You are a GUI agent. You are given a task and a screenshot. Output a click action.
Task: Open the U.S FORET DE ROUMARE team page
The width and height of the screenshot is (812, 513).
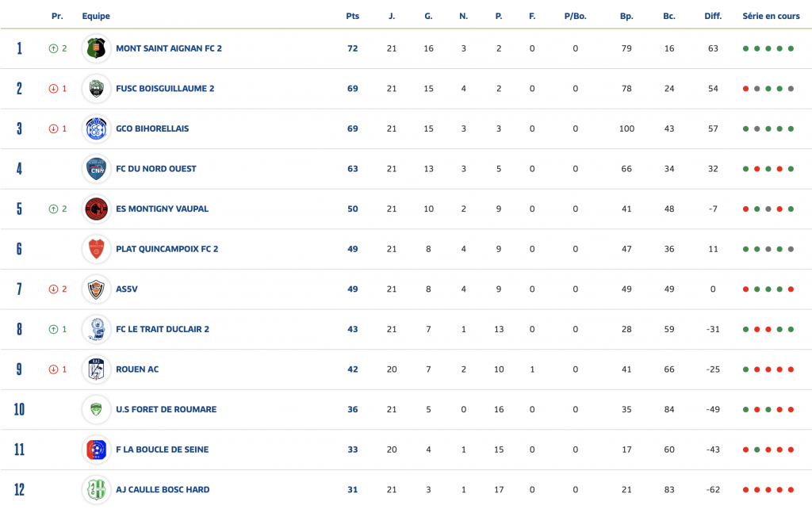(167, 409)
